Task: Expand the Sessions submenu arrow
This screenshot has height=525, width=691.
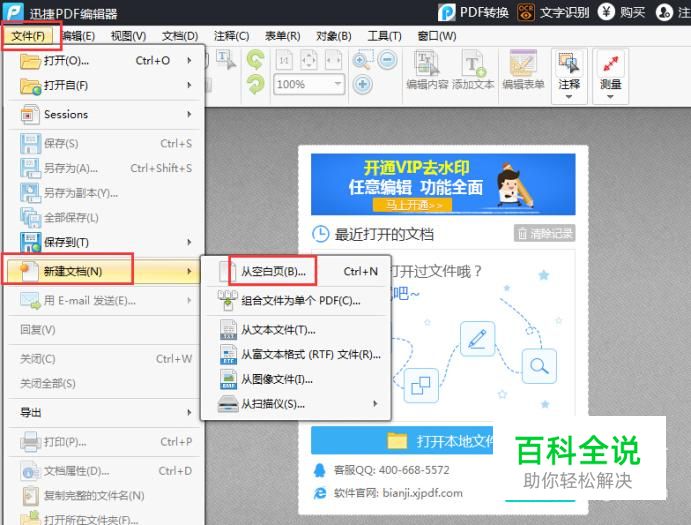Action: click(189, 115)
